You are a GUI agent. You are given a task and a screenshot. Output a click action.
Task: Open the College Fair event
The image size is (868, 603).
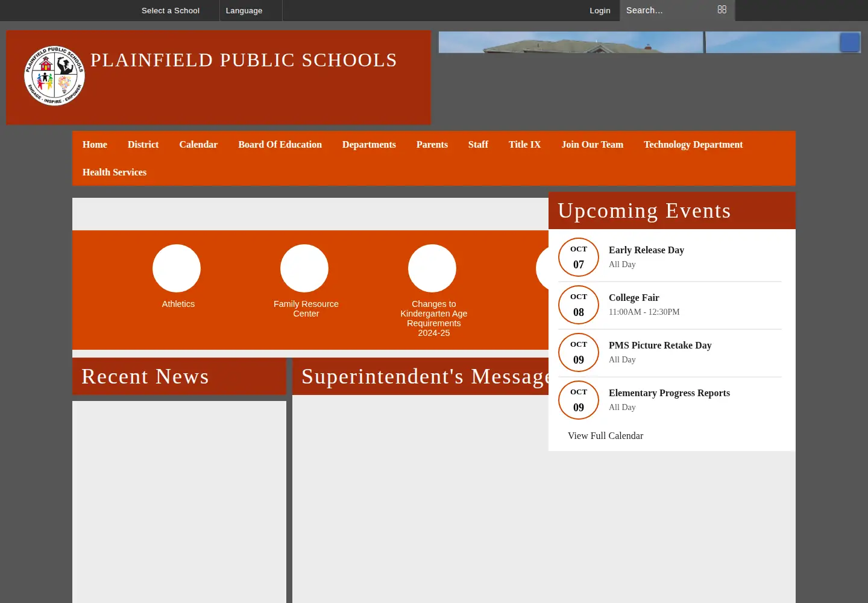click(x=634, y=297)
